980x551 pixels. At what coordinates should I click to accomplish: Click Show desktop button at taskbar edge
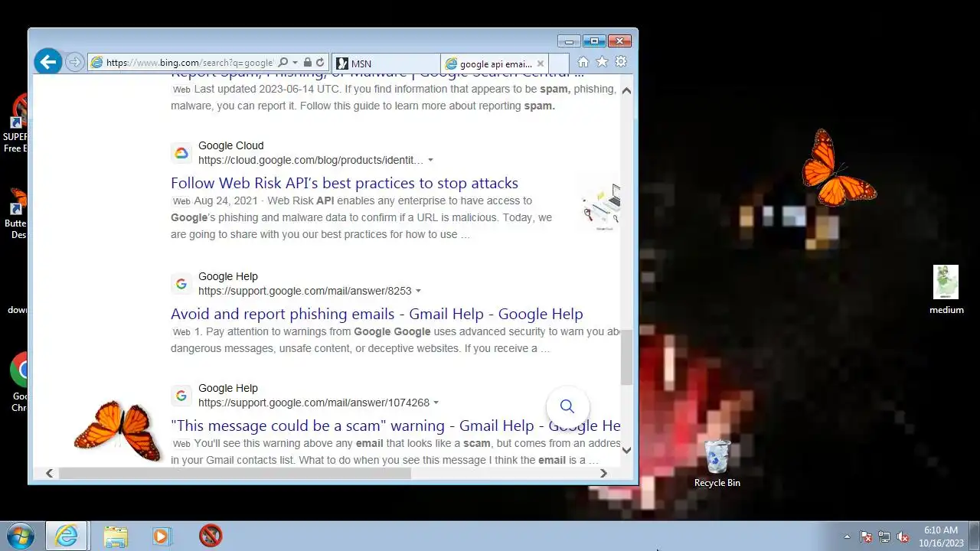pyautogui.click(x=974, y=536)
